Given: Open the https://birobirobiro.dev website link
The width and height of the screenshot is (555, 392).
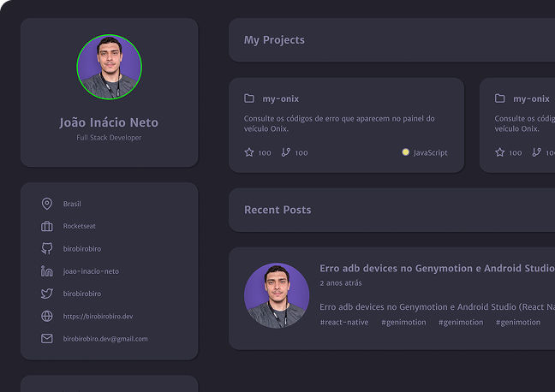Looking at the screenshot, I should [98, 316].
